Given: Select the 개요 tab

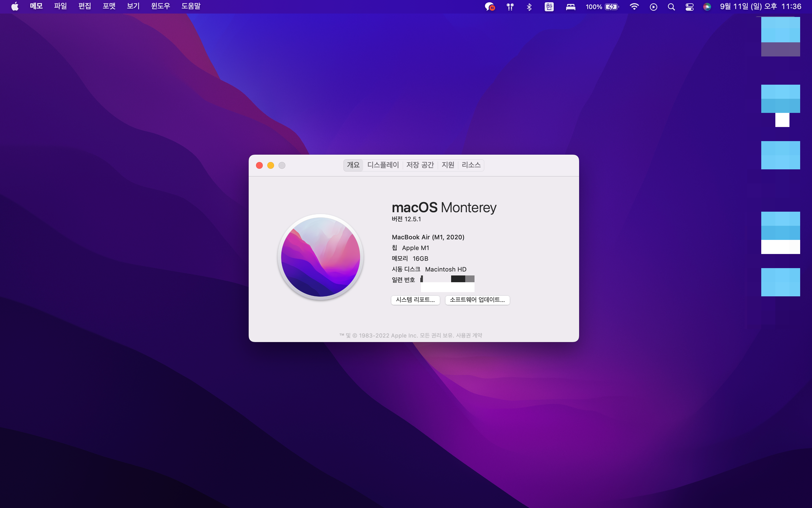Looking at the screenshot, I should (x=353, y=165).
